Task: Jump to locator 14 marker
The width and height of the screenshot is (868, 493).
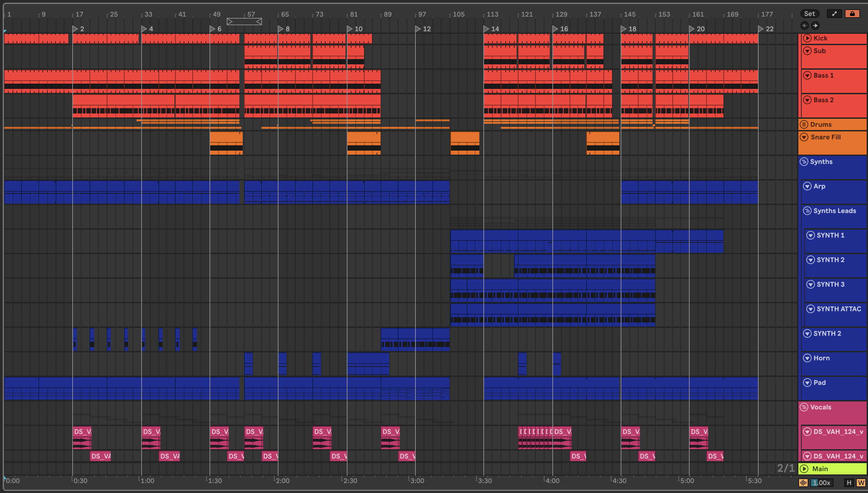Action: [486, 29]
